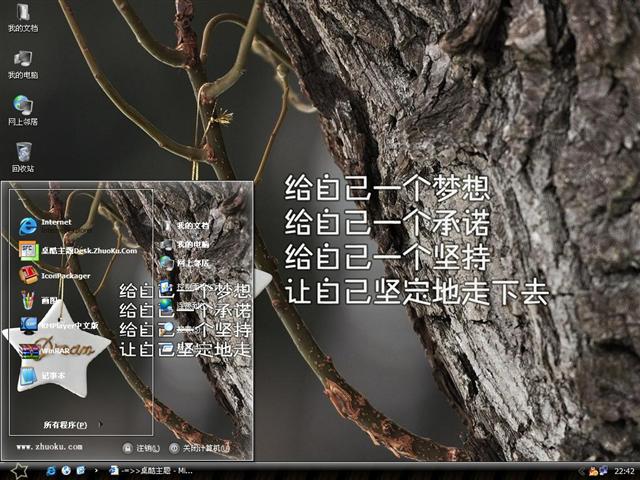Select 网上邻居 in start menu right column
Viewport: 640px width, 480px height.
[x=184, y=263]
